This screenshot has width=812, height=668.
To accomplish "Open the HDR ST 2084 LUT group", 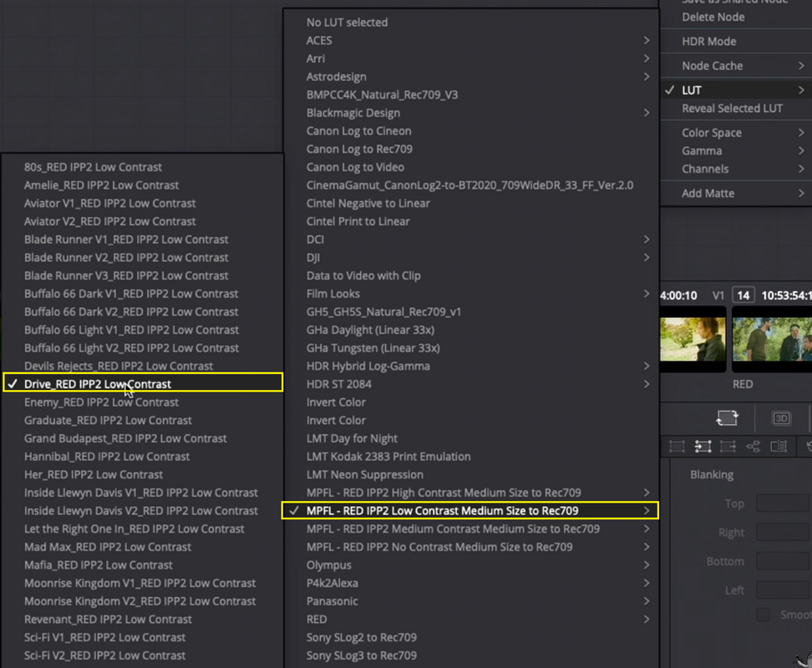I will tap(470, 384).
